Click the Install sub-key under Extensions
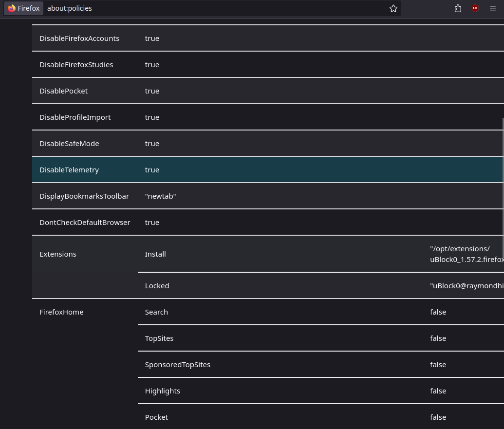 [x=155, y=254]
